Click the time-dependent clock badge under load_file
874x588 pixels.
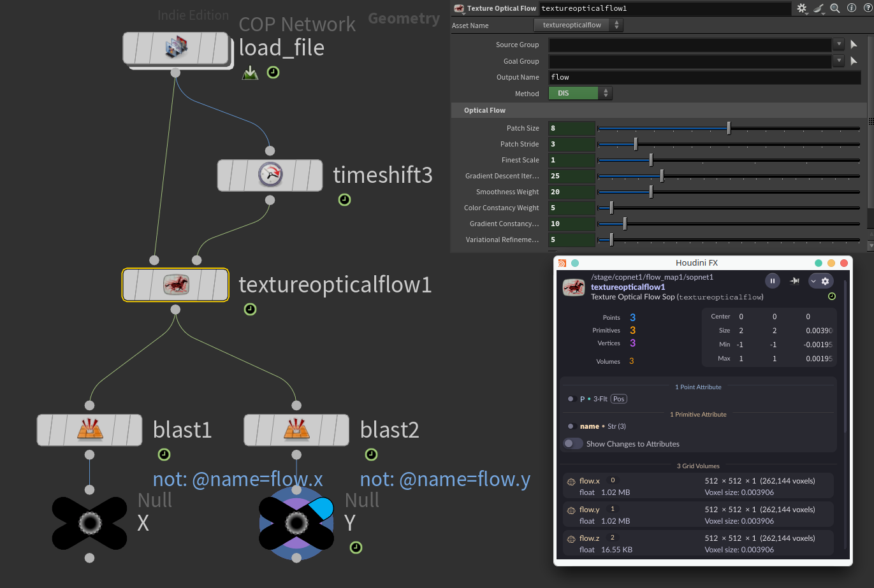pyautogui.click(x=273, y=73)
